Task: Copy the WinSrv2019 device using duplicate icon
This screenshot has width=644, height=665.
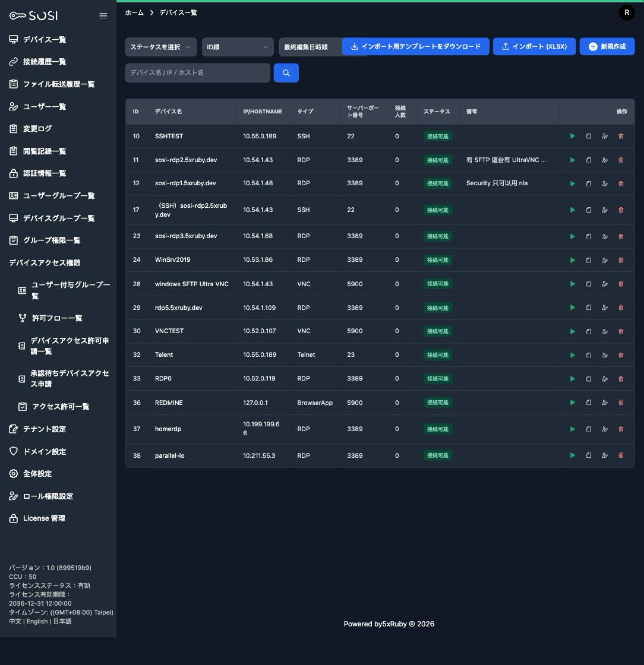Action: [589, 260]
